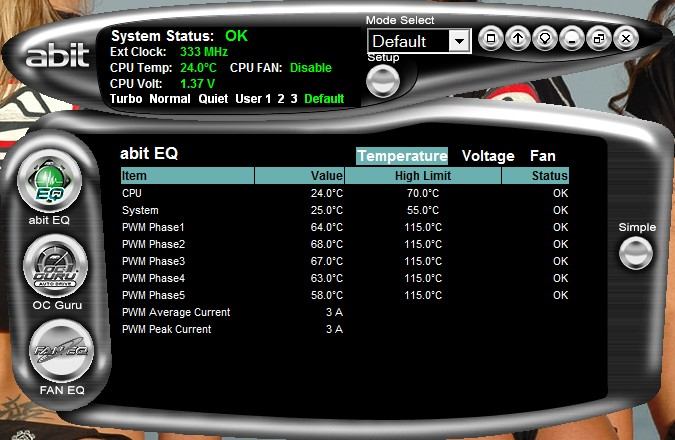Select the PWM Phase2 row
Screen dimensions: 675x440
[x=345, y=244]
